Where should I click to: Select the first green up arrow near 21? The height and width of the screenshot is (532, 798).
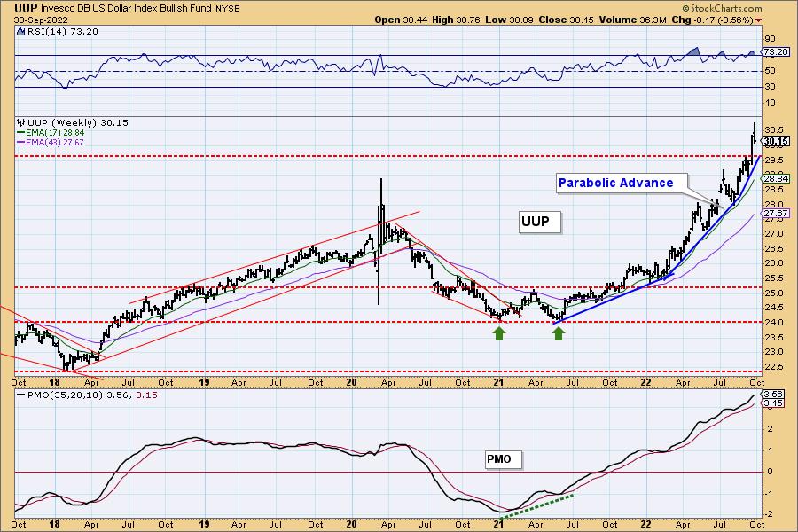point(499,333)
